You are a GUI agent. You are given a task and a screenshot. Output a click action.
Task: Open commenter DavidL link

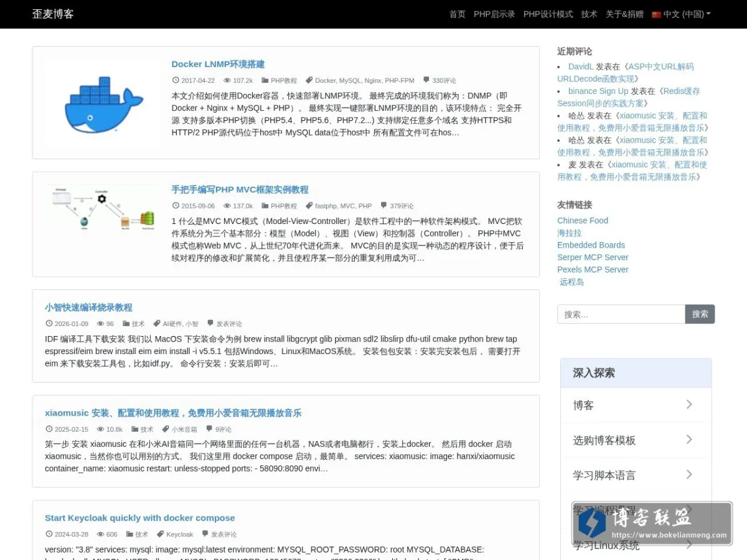(581, 67)
